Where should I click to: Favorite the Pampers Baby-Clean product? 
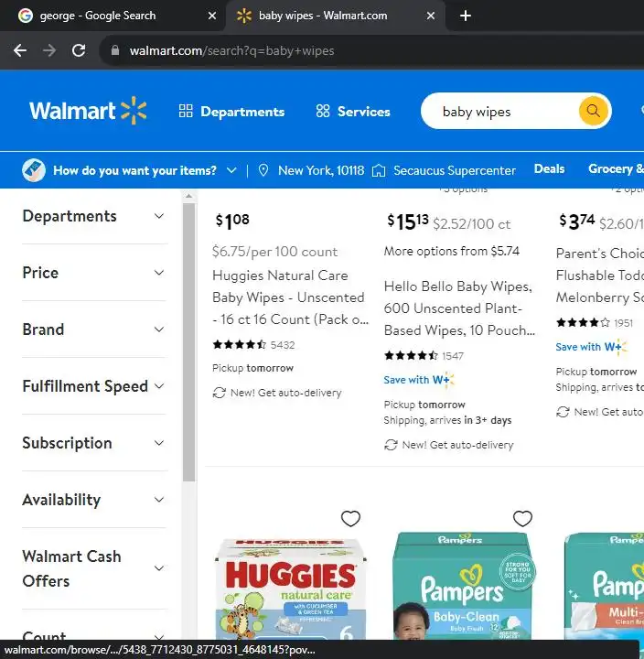tap(522, 519)
